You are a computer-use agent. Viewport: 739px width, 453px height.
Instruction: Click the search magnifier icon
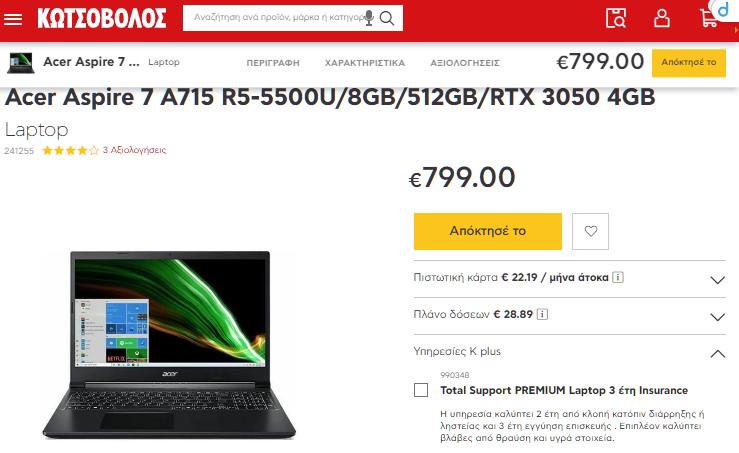pyautogui.click(x=387, y=18)
